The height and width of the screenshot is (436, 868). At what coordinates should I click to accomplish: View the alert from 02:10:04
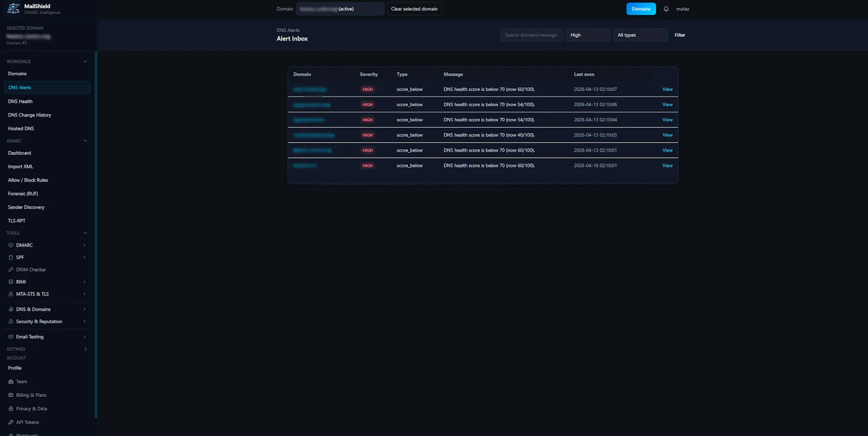point(667,120)
